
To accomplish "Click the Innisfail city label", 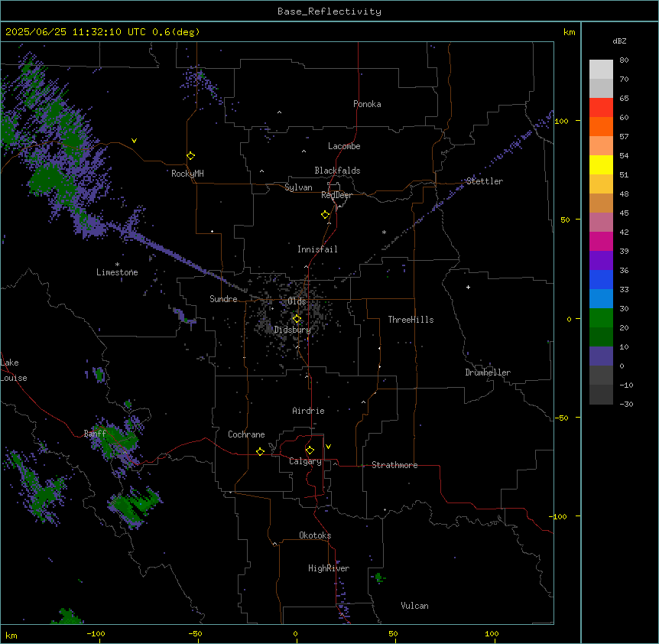I will pos(317,249).
